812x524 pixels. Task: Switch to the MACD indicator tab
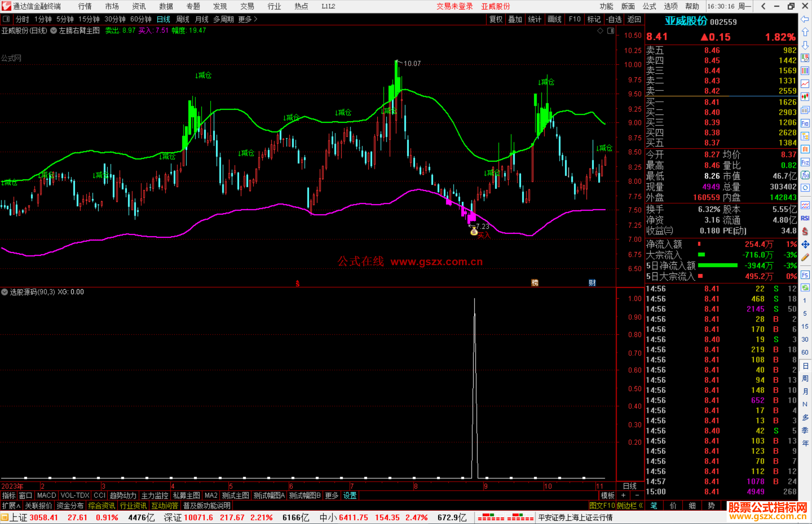tap(46, 495)
